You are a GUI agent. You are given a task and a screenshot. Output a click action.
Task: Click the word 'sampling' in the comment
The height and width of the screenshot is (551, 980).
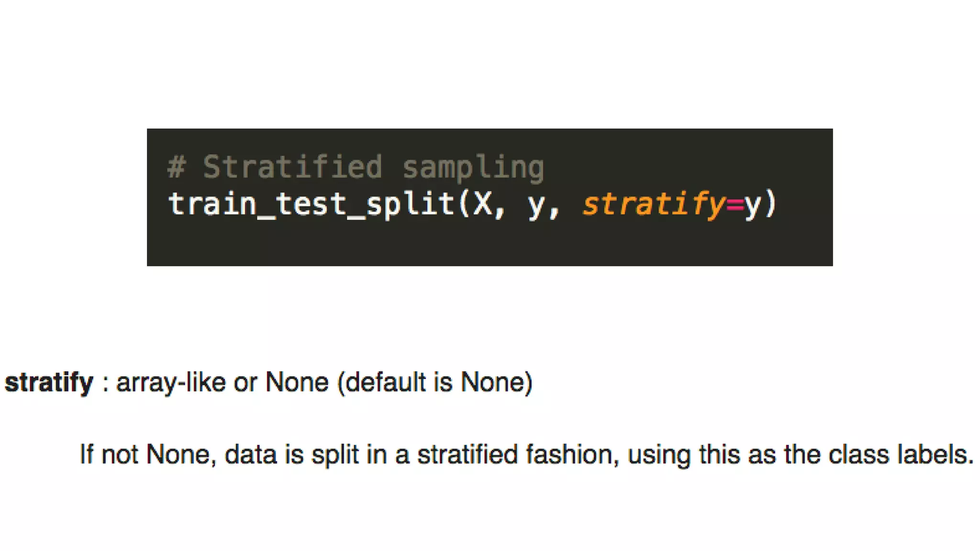[x=473, y=168]
